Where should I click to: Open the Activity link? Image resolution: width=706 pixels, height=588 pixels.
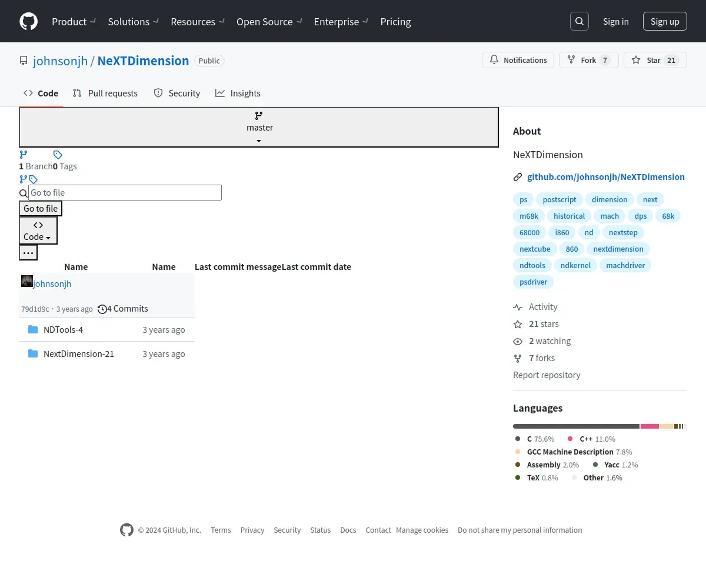click(x=535, y=307)
